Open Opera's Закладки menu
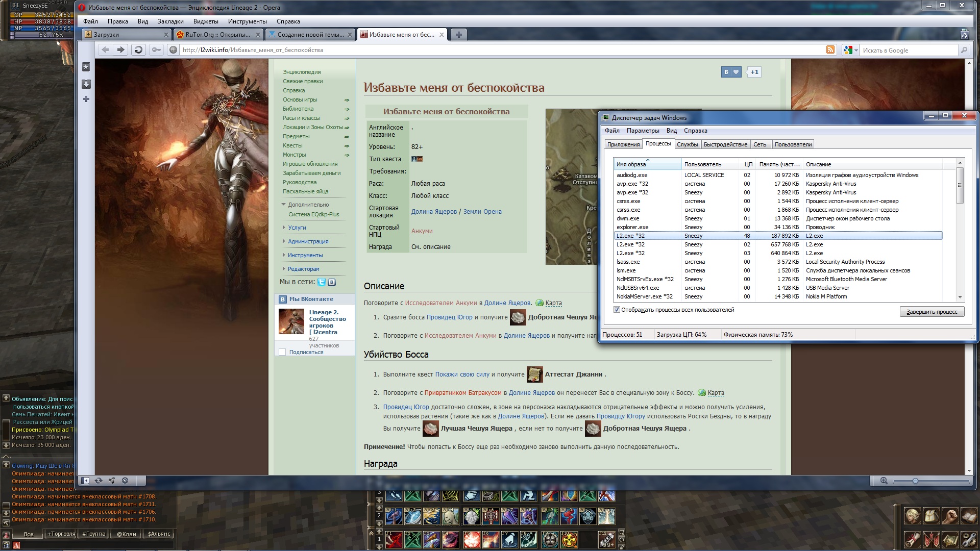This screenshot has width=980, height=551. coord(170,21)
